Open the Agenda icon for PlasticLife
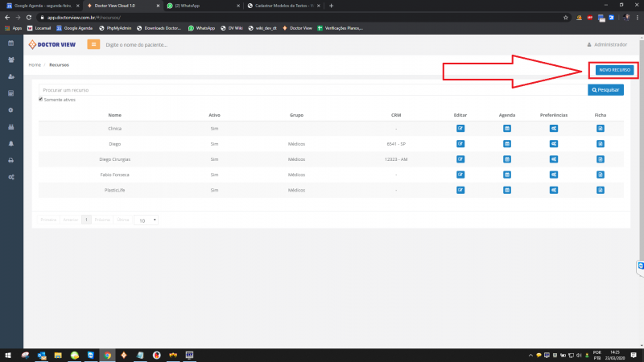644x362 pixels. [507, 190]
